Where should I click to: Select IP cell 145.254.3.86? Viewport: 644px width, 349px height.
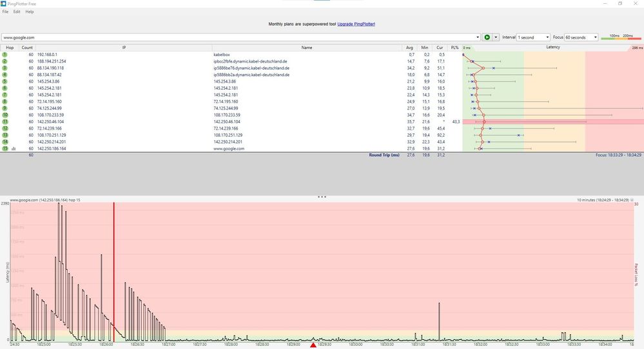[x=48, y=81]
